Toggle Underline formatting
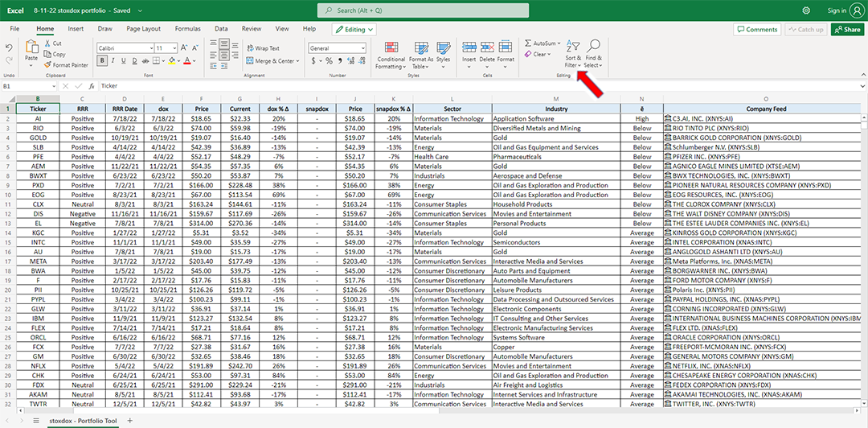Screen dimensions: 868x428 pyautogui.click(x=124, y=61)
